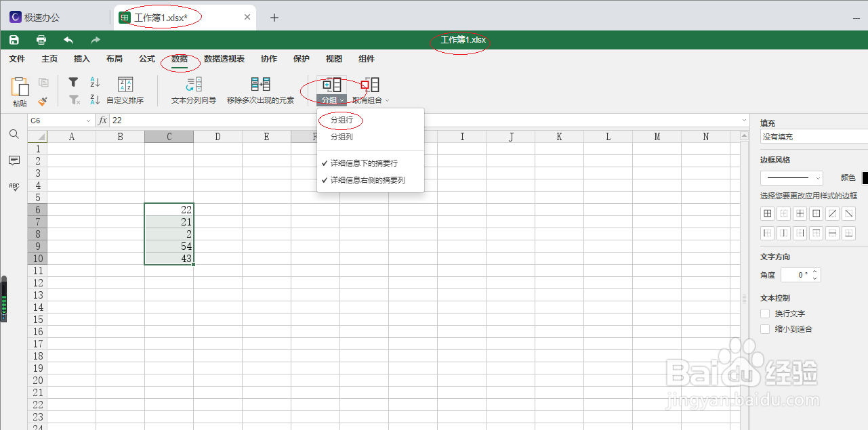
Task: Open search from the left sidebar magnifier
Action: pyautogui.click(x=14, y=134)
